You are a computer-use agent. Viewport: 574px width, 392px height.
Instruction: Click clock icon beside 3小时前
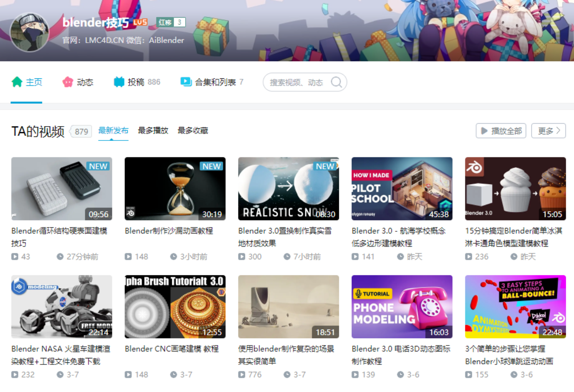click(174, 257)
